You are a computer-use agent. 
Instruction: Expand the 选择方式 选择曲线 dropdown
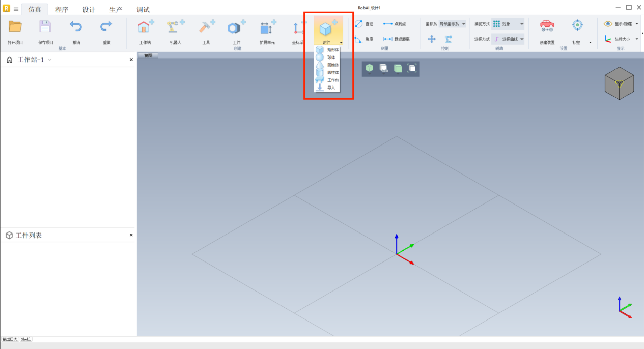pos(508,39)
